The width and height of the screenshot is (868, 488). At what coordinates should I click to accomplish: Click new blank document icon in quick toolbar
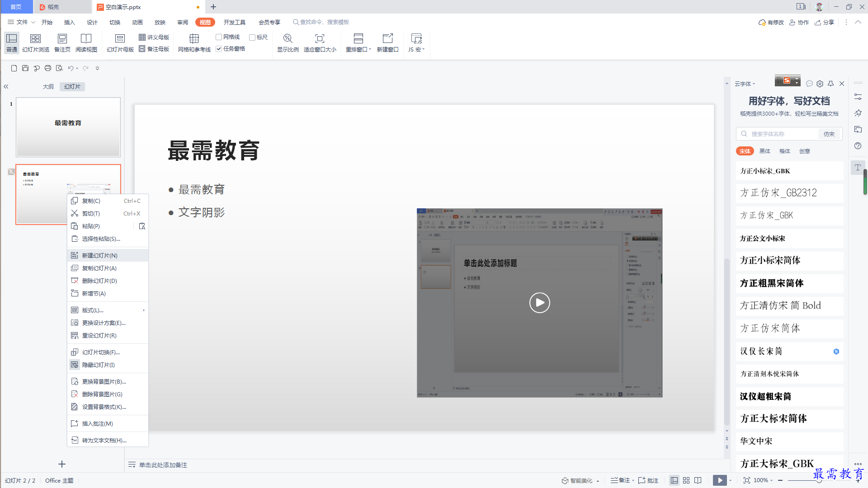[14, 68]
